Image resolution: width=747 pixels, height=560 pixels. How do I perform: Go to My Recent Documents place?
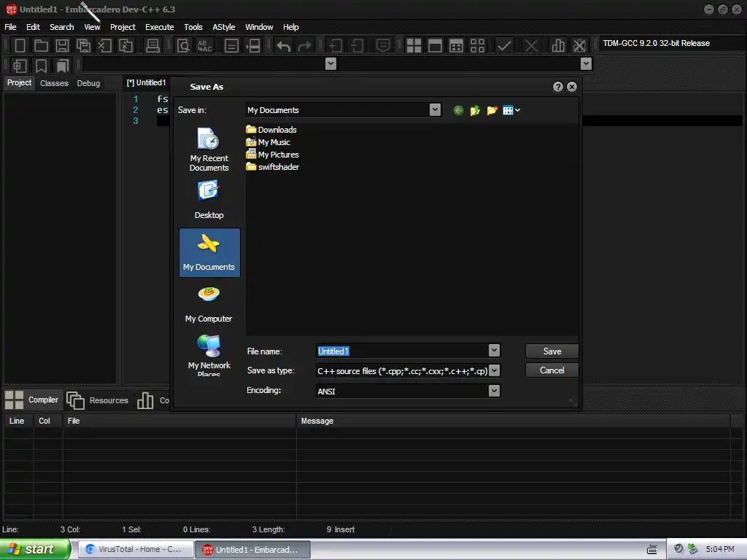(209, 149)
